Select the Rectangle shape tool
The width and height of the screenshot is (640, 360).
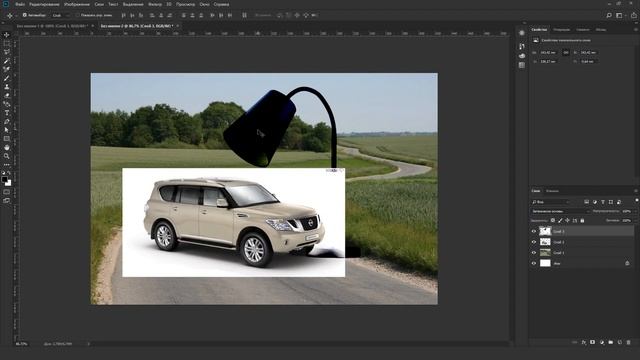(x=7, y=138)
